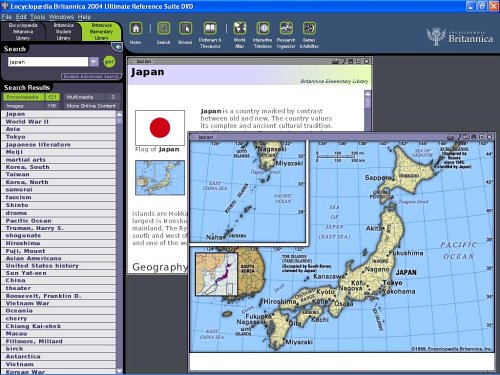Viewport: 500px width, 375px height.
Task: Open Sun Yat-sen search result
Action: coord(59,273)
